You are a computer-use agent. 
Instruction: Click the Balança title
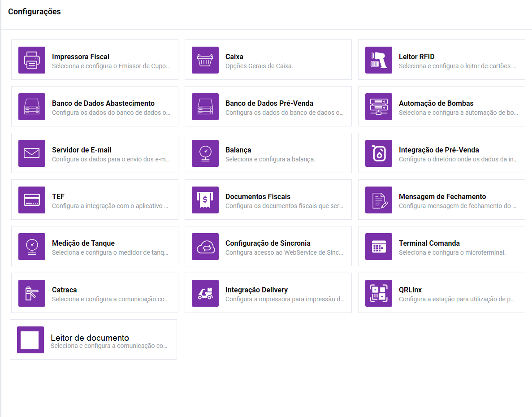point(238,150)
